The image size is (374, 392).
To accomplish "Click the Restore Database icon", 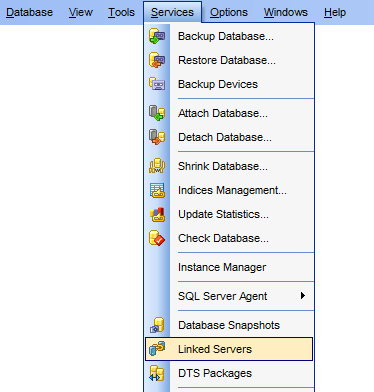I will (157, 60).
